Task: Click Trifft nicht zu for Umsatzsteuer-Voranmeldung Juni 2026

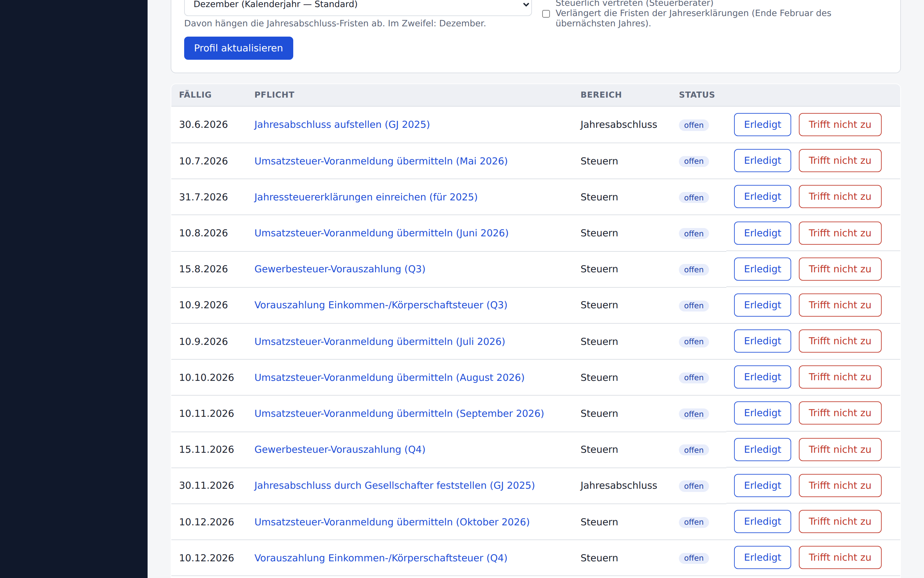Action: 840,233
